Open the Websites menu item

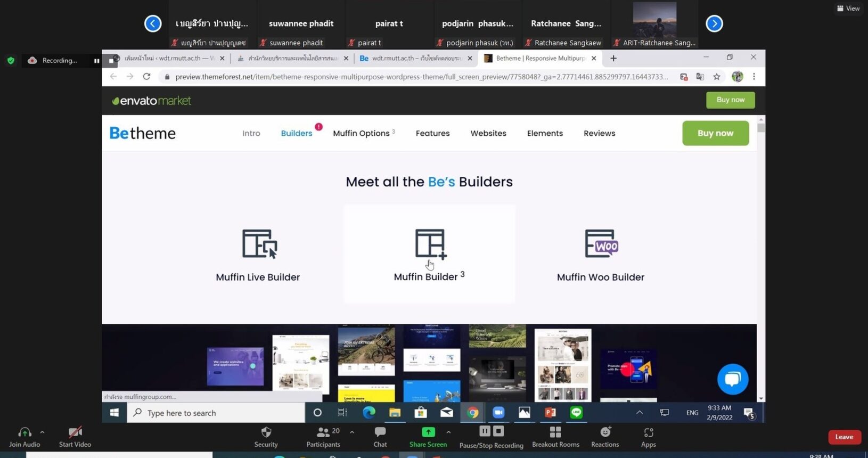coord(488,133)
